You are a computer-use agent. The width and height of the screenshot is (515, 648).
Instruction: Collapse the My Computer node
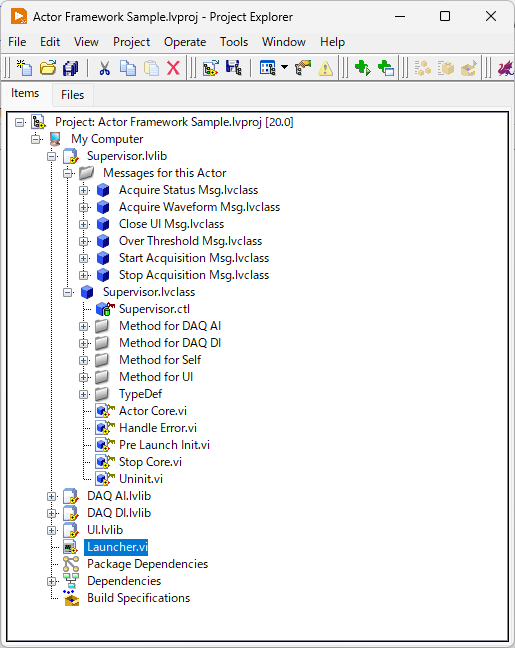[x=36, y=139]
